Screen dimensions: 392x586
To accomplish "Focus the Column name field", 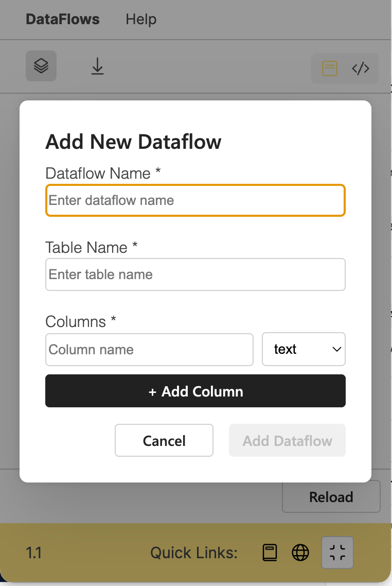I will coord(149,350).
